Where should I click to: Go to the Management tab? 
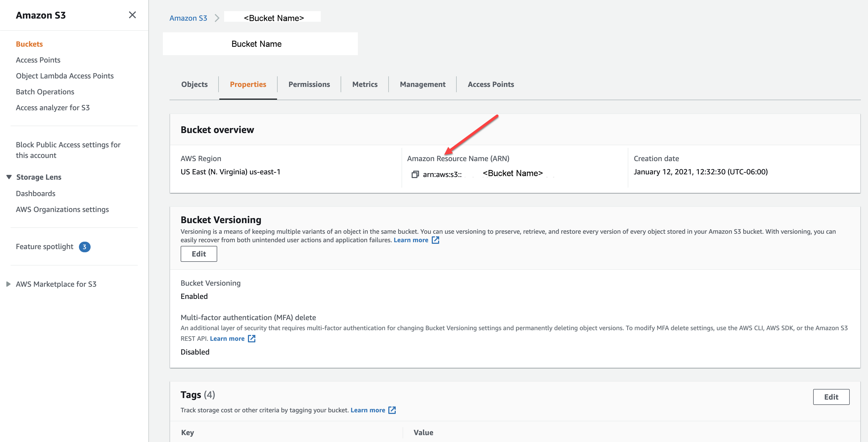[422, 84]
